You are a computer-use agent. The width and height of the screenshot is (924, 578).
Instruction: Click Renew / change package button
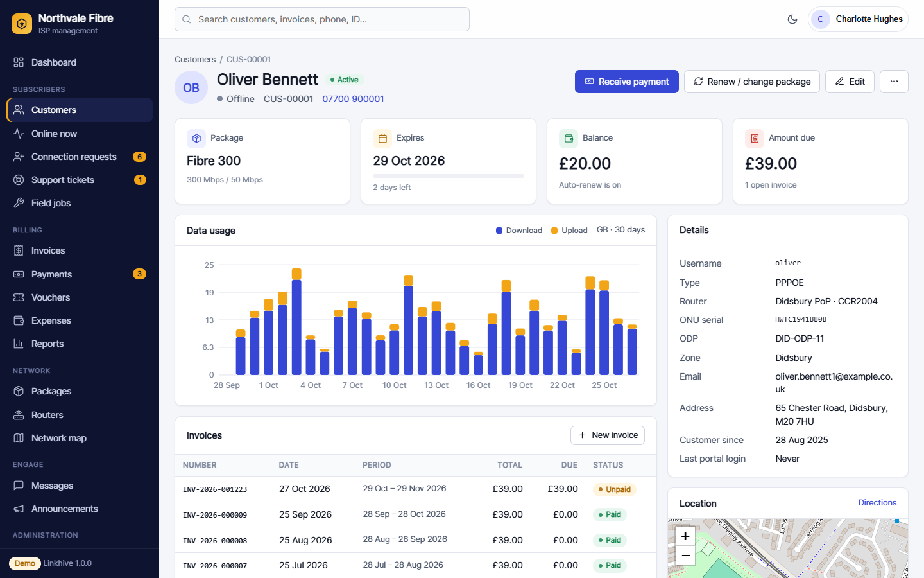click(752, 82)
